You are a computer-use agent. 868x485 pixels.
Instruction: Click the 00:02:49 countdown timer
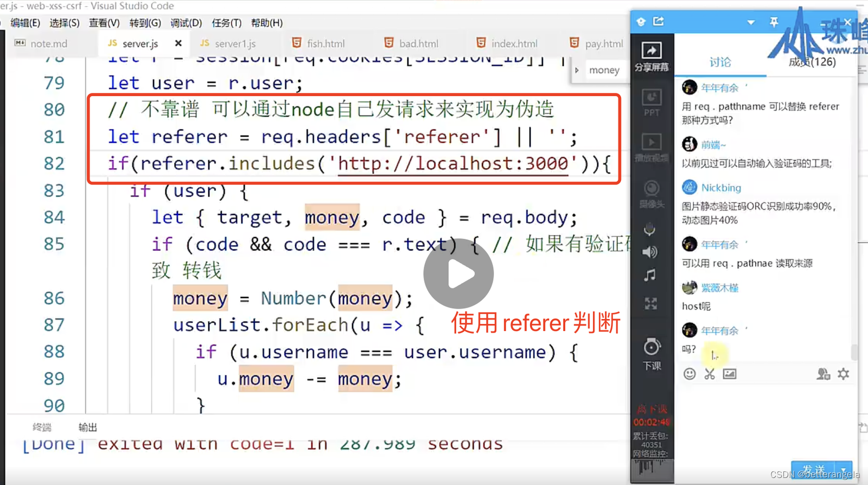click(652, 422)
